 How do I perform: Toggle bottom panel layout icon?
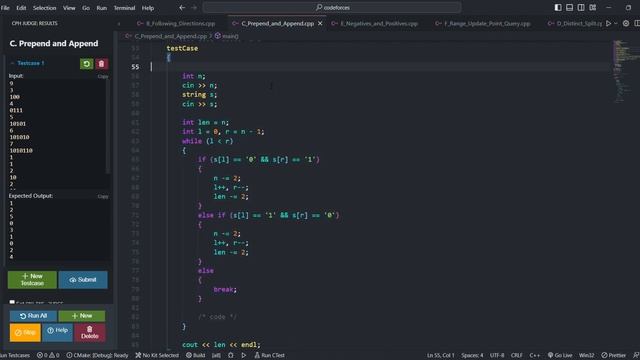(569, 7)
